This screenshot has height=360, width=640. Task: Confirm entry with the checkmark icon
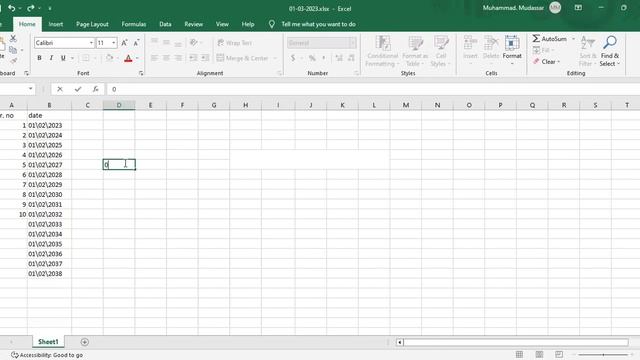pos(78,89)
